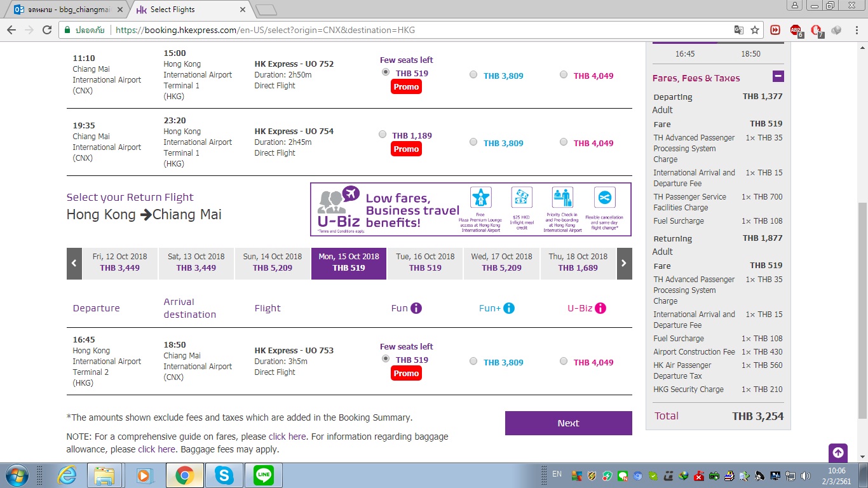The image size is (868, 488).
Task: Choose THB 3,809 Fun+ fare for UO 754
Action: click(473, 142)
